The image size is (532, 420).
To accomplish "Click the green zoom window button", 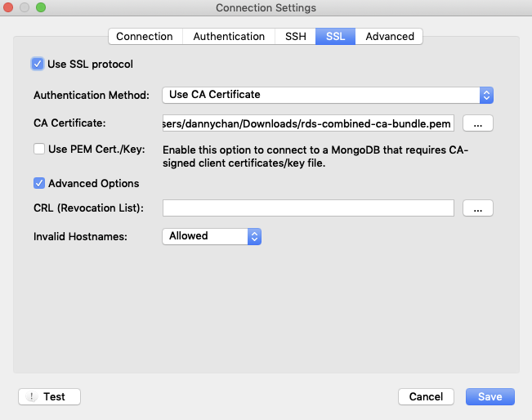I will point(41,7).
